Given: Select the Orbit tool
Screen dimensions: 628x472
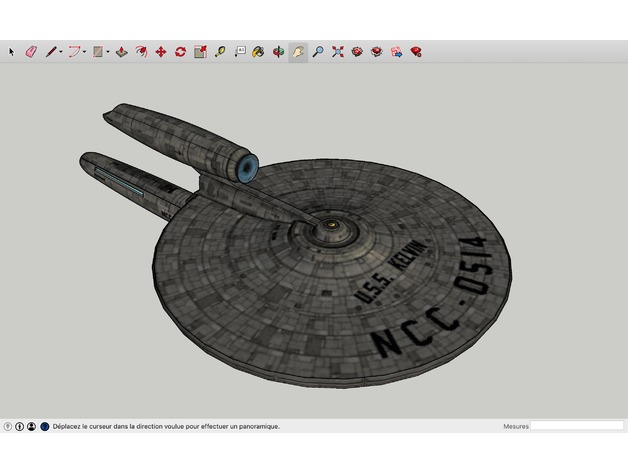Looking at the screenshot, I should [x=278, y=52].
